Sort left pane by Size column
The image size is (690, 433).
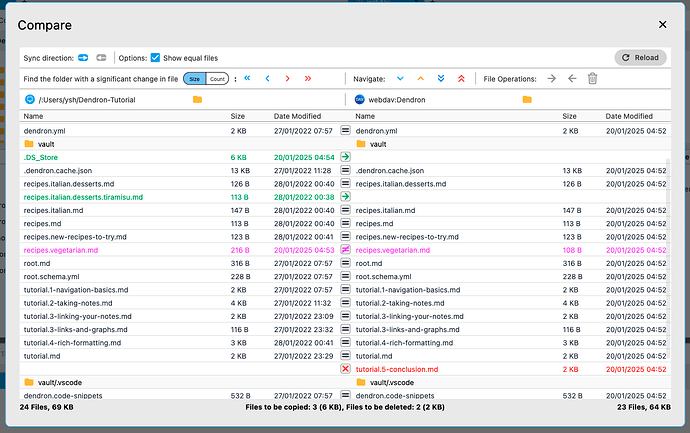point(238,116)
